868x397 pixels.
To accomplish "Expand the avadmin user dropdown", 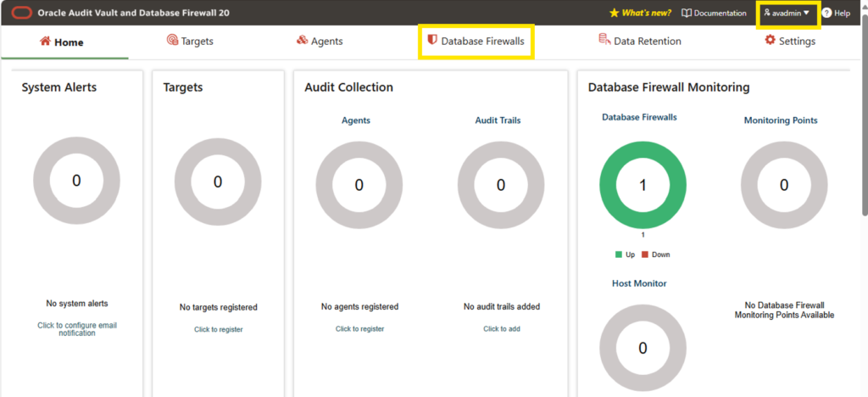I will 787,13.
